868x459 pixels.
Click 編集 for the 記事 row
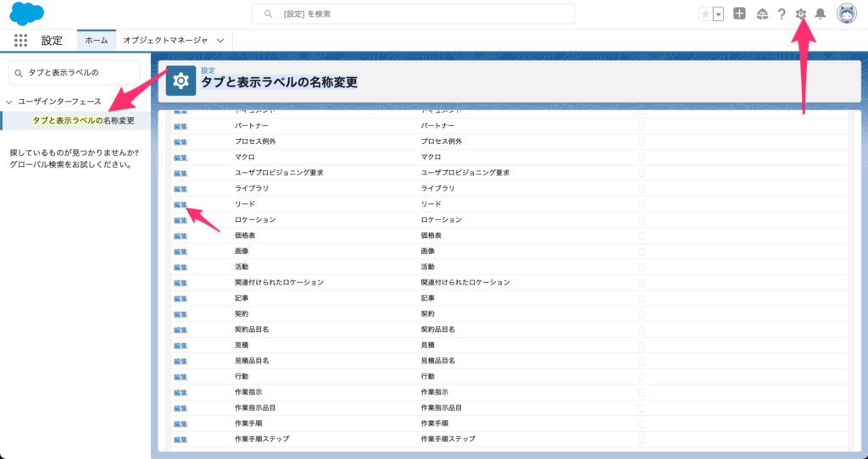tap(181, 299)
